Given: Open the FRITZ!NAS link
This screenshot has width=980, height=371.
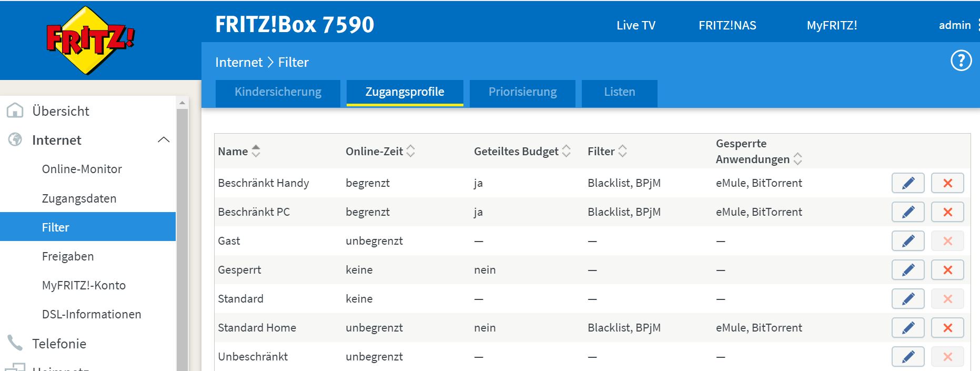Looking at the screenshot, I should point(728,25).
